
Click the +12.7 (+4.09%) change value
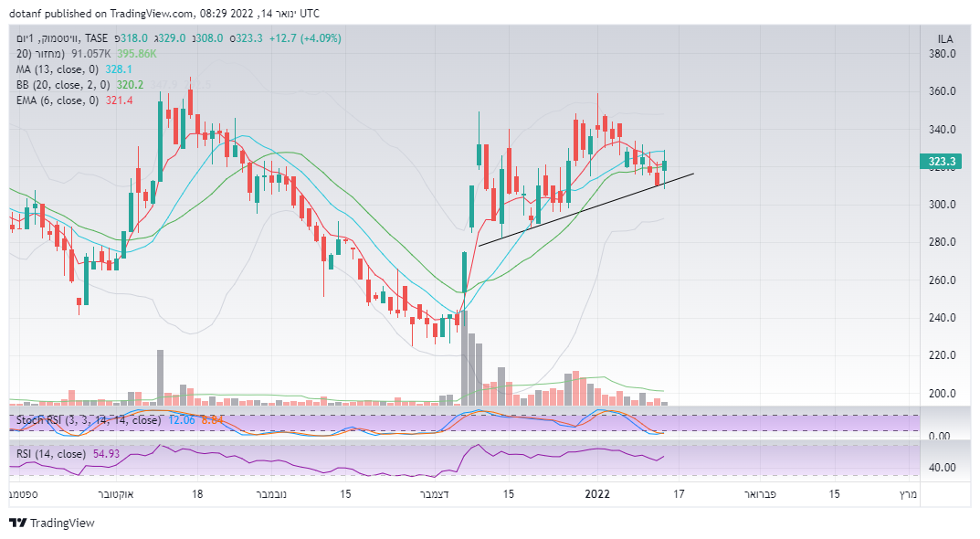tap(305, 38)
